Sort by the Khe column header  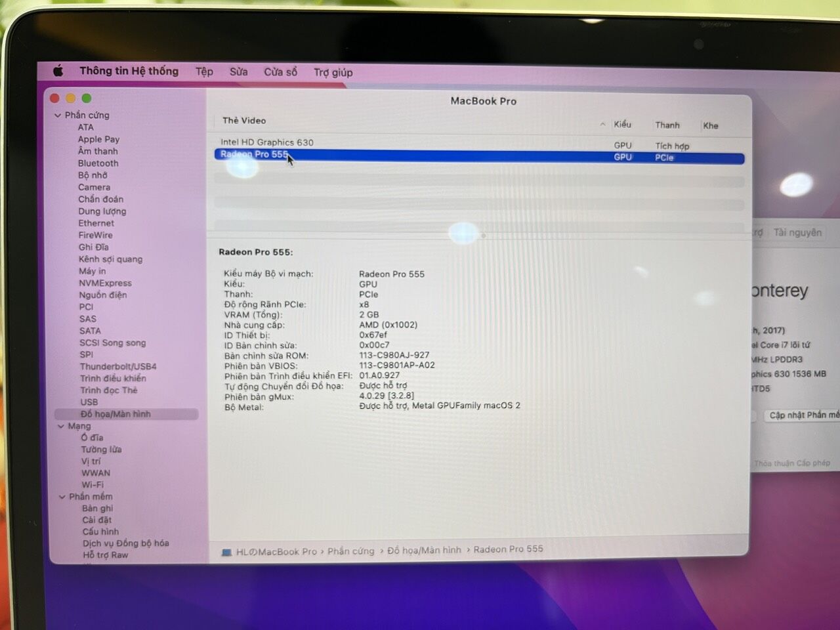pos(711,126)
